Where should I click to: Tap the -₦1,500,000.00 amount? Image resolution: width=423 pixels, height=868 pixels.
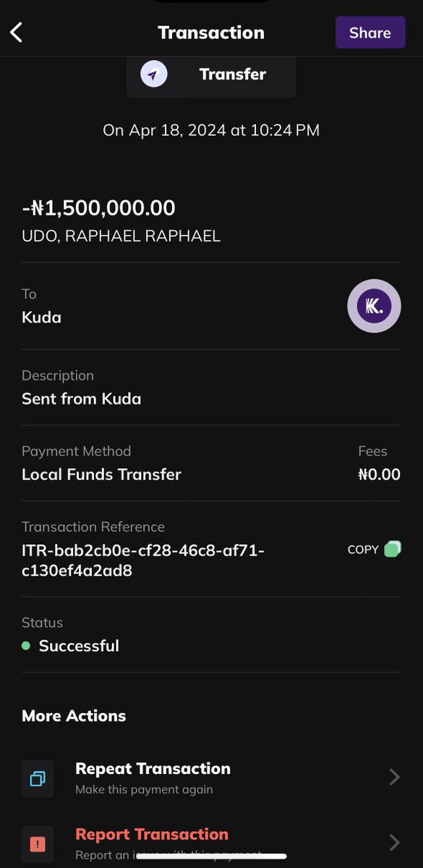tap(98, 208)
